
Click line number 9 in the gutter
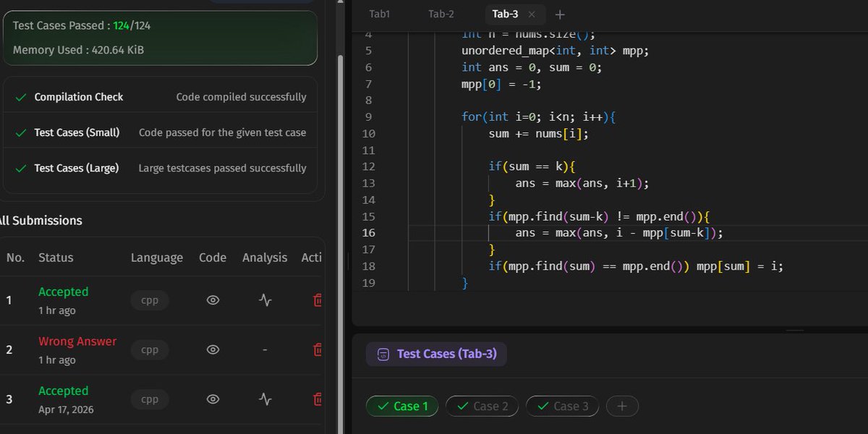pos(368,117)
